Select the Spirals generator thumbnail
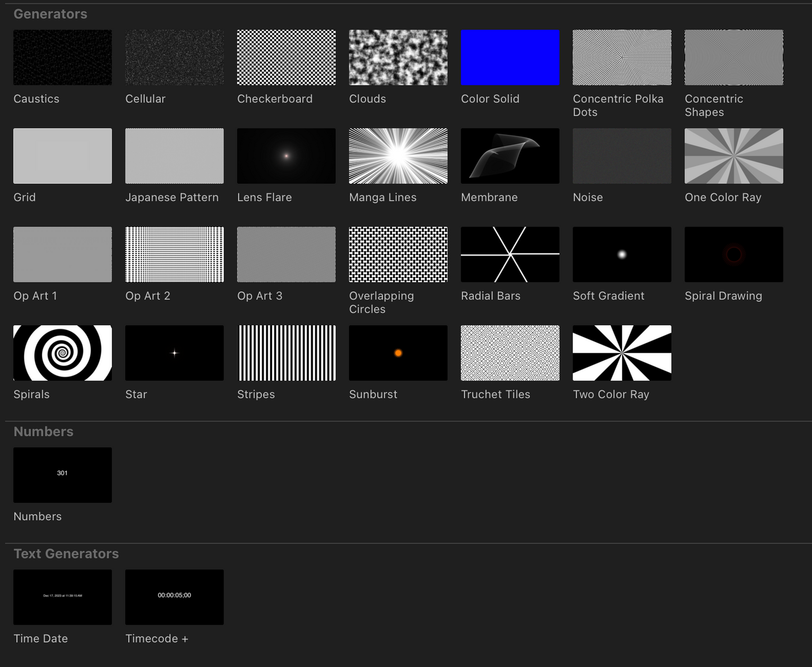 pos(62,353)
